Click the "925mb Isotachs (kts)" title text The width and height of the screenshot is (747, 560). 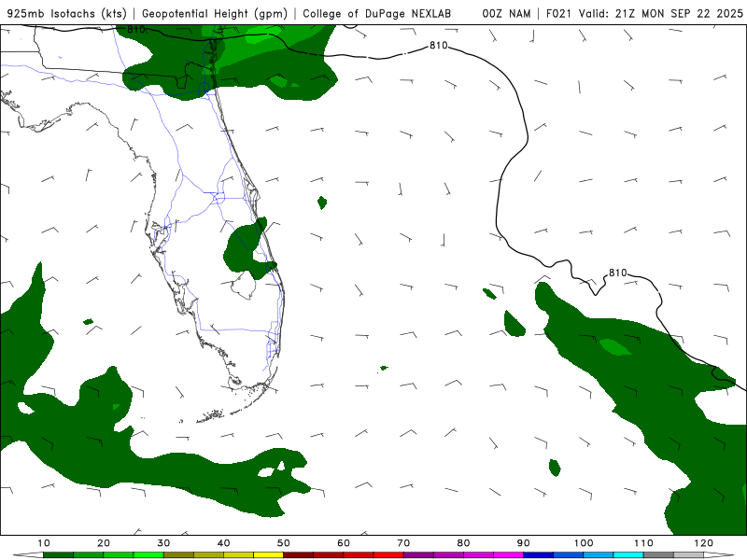67,14
